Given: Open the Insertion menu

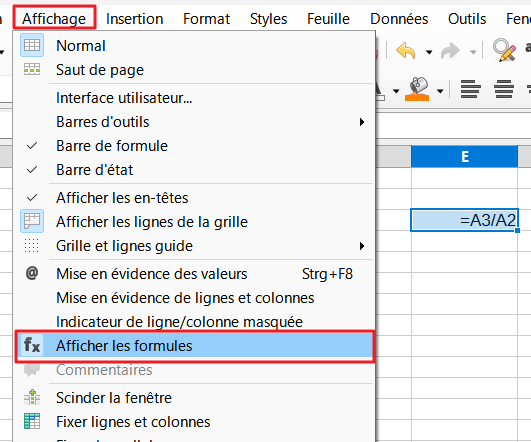Looking at the screenshot, I should [x=134, y=19].
